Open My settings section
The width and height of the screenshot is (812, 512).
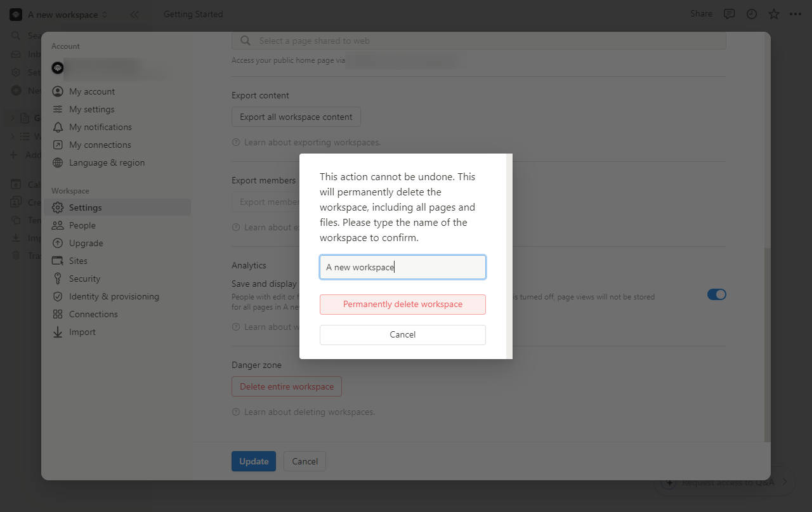pyautogui.click(x=117, y=109)
